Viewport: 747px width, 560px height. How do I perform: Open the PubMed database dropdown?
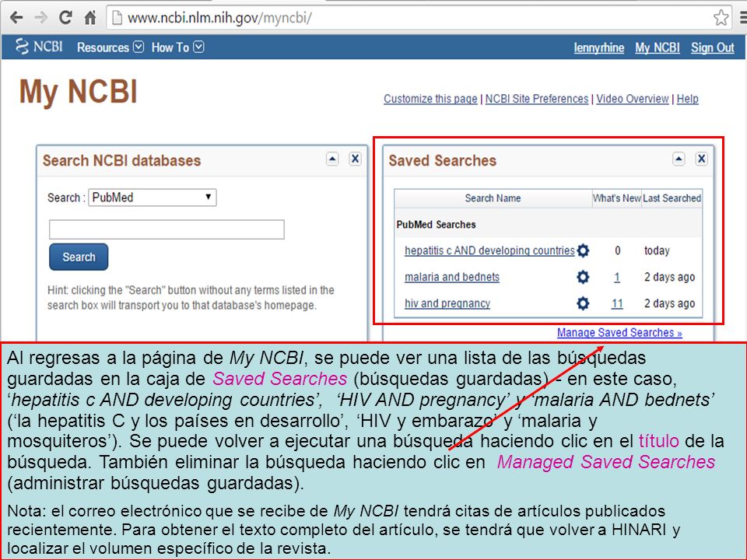coord(153,198)
